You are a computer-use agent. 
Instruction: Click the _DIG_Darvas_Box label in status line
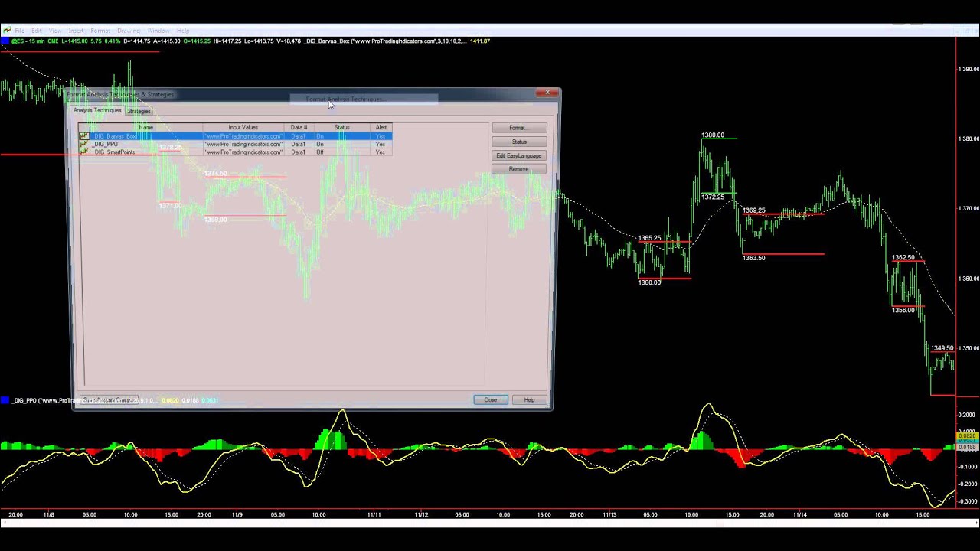click(x=327, y=41)
